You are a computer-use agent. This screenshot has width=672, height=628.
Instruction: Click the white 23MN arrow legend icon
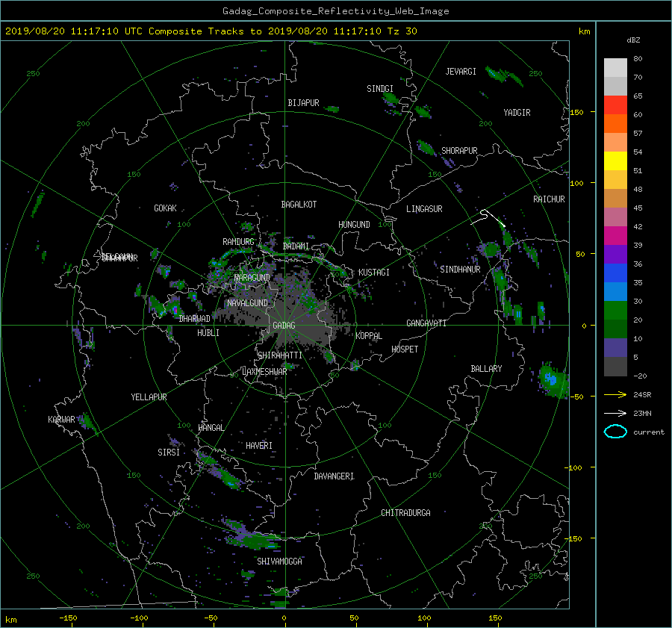tap(615, 413)
